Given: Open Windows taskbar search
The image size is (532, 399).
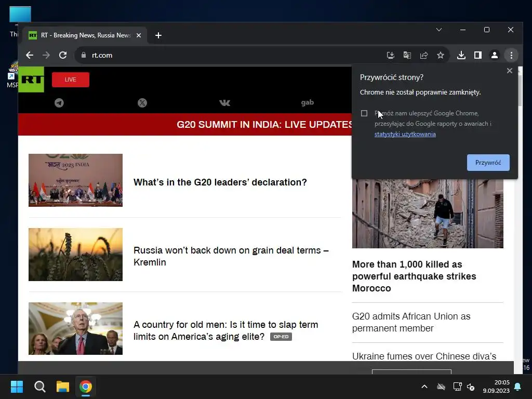Looking at the screenshot, I should click(x=39, y=387).
